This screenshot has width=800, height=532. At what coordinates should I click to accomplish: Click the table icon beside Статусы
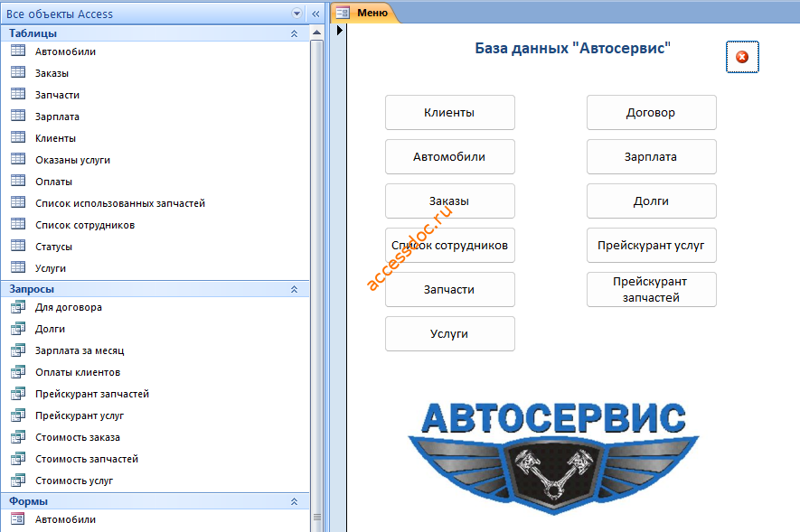(x=18, y=246)
